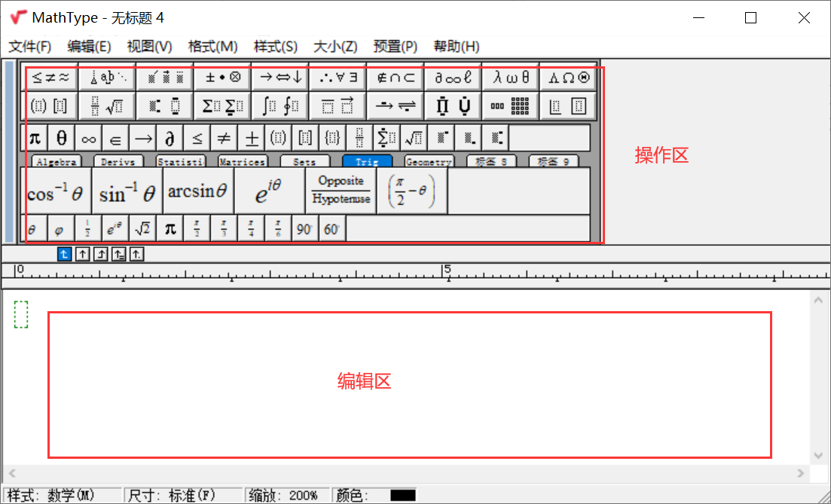This screenshot has height=504, width=831.
Task: Select the right-aligned tab stop button
Action: tap(100, 255)
